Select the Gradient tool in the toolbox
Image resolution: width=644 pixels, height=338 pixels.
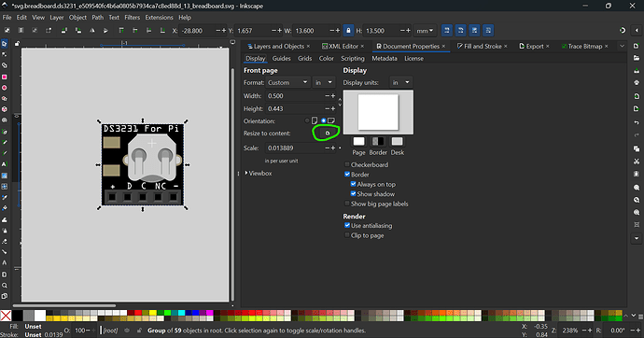(x=5, y=176)
